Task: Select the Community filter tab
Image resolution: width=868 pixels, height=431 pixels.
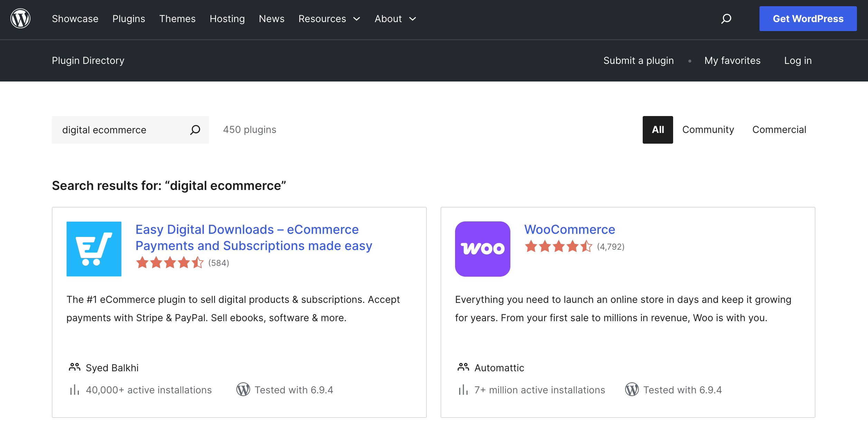Action: [708, 130]
